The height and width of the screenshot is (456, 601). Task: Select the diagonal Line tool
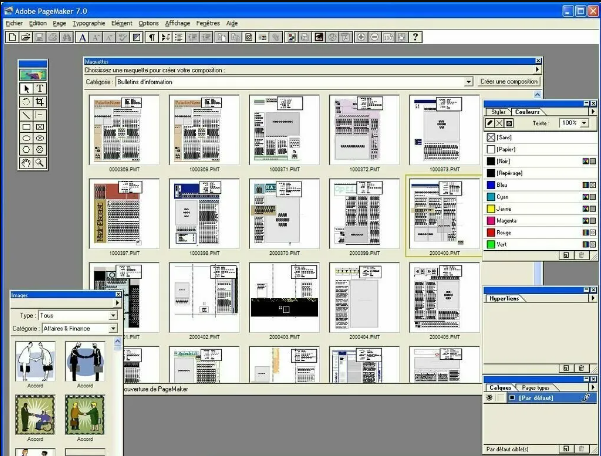(x=26, y=115)
